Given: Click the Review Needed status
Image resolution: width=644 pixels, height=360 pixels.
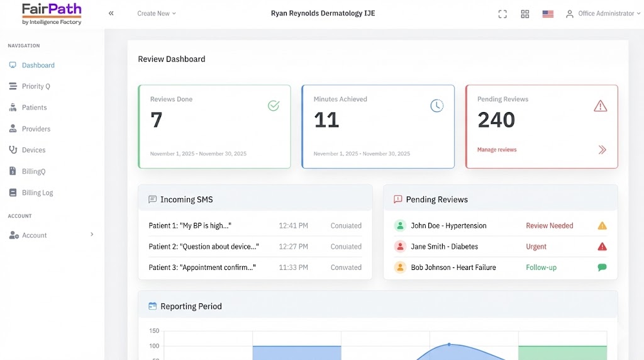Looking at the screenshot, I should coord(550,225).
